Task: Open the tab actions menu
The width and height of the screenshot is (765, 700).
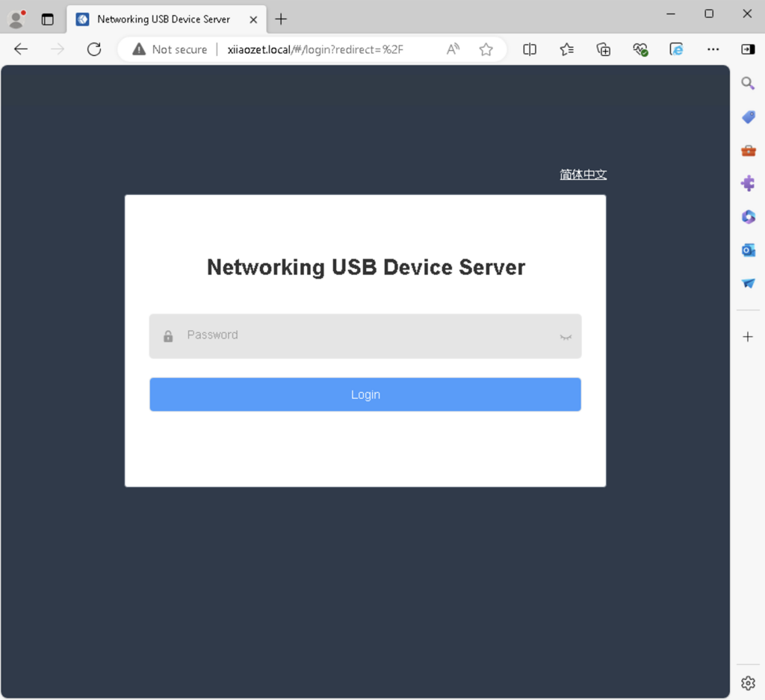Action: 48,19
